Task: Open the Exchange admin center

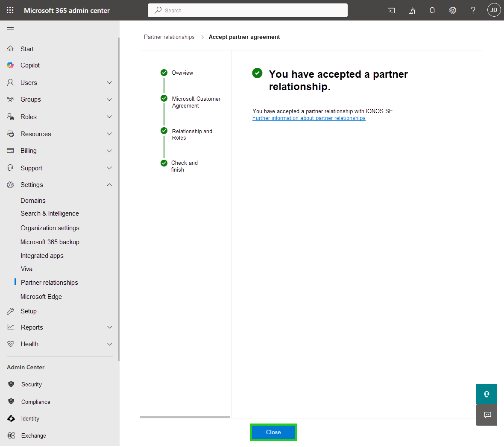Action: [34, 435]
